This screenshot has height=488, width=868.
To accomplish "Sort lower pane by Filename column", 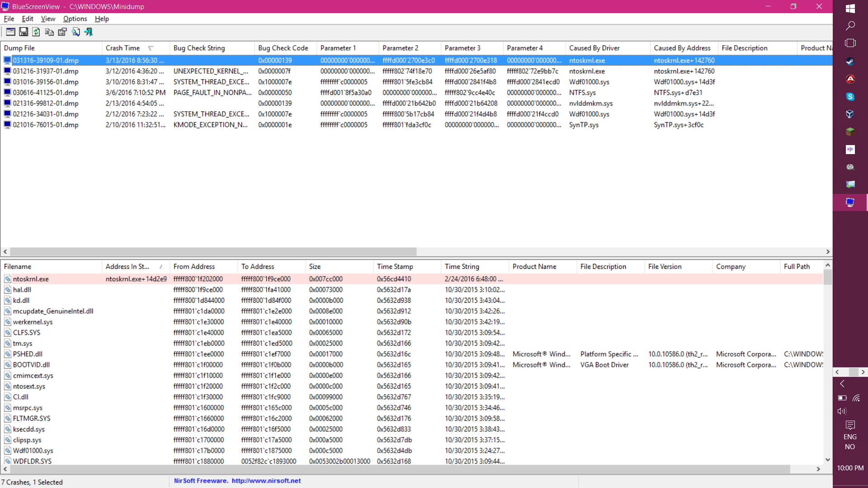I will pyautogui.click(x=51, y=267).
